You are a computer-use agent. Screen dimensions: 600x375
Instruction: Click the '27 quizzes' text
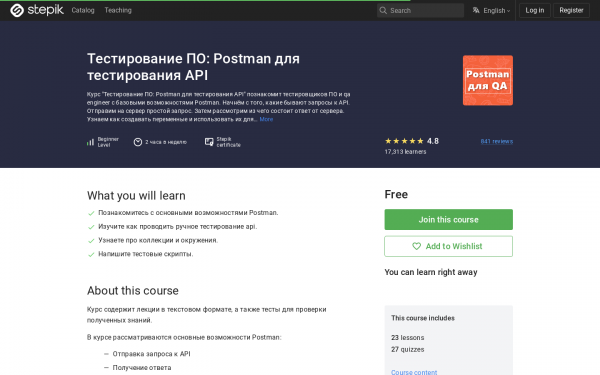tap(408, 349)
